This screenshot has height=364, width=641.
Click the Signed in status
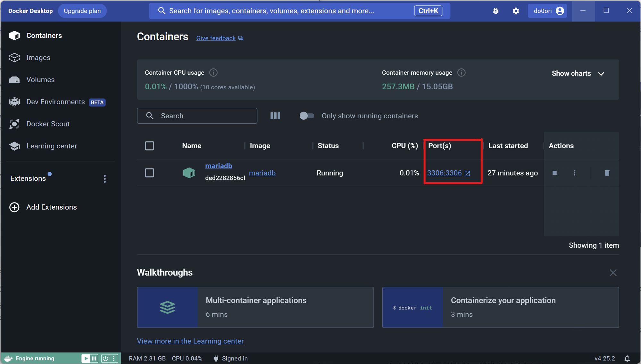click(x=231, y=359)
